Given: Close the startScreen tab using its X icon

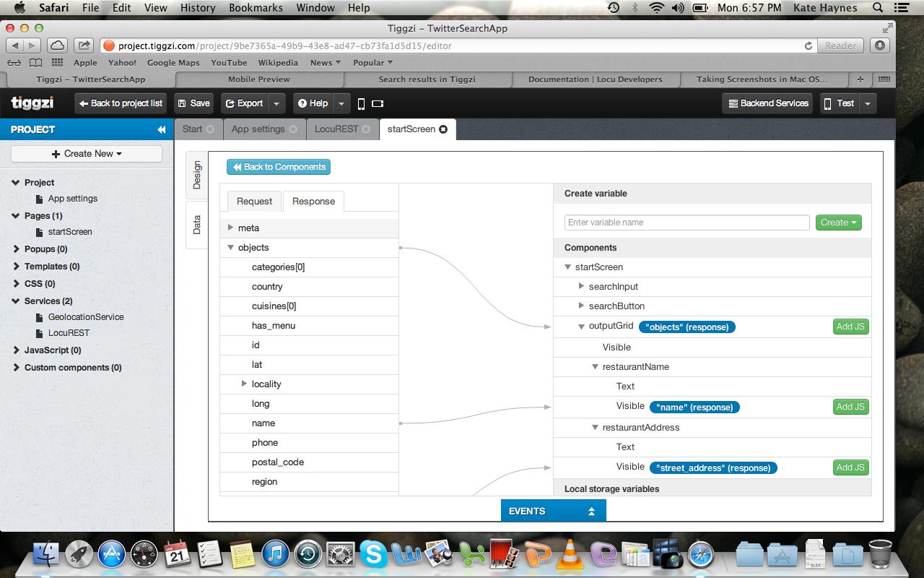Looking at the screenshot, I should pos(443,129).
